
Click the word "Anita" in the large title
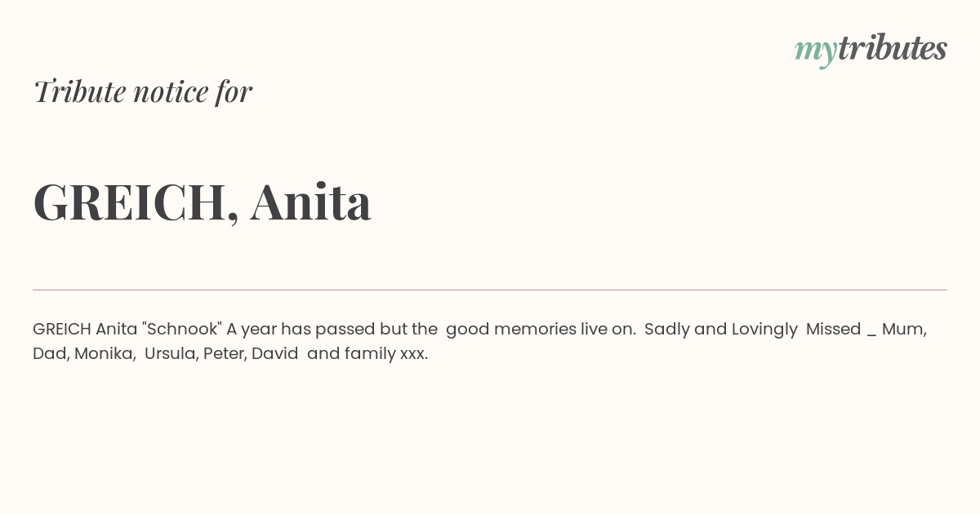click(x=311, y=202)
